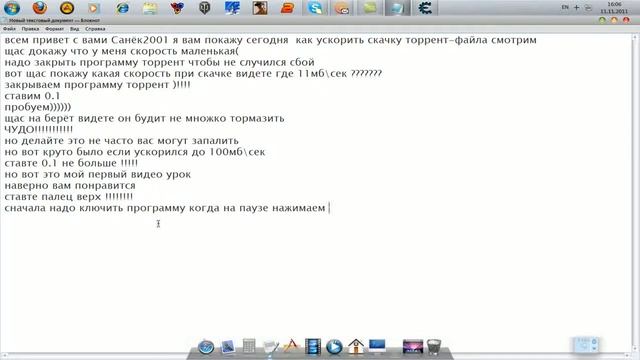The image size is (640, 360).
Task: Launch Internet Explorer from the taskbar
Action: (x=122, y=8)
